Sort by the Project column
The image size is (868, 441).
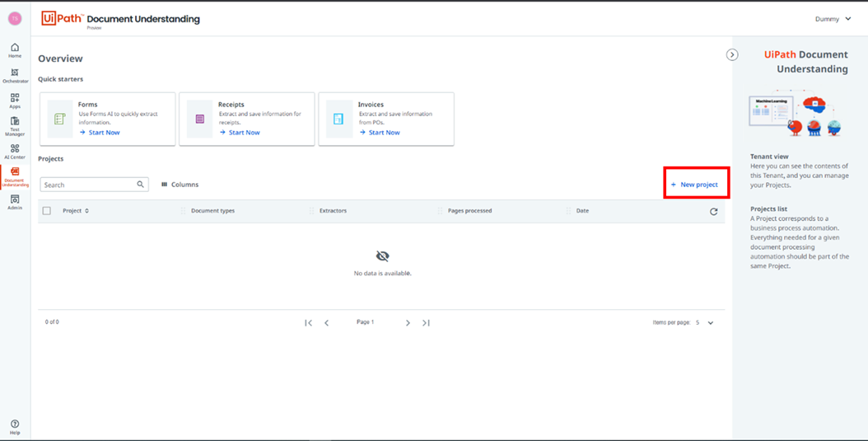click(x=76, y=210)
